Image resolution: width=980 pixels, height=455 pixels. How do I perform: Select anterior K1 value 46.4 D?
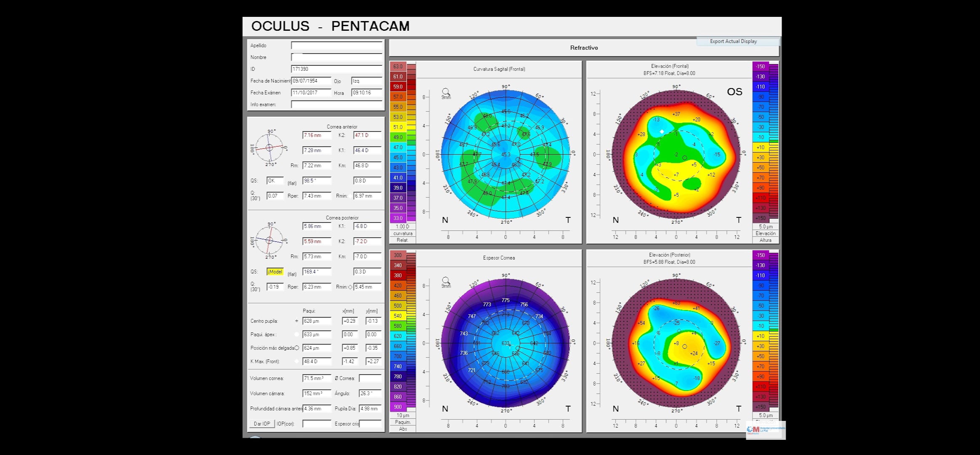point(367,150)
